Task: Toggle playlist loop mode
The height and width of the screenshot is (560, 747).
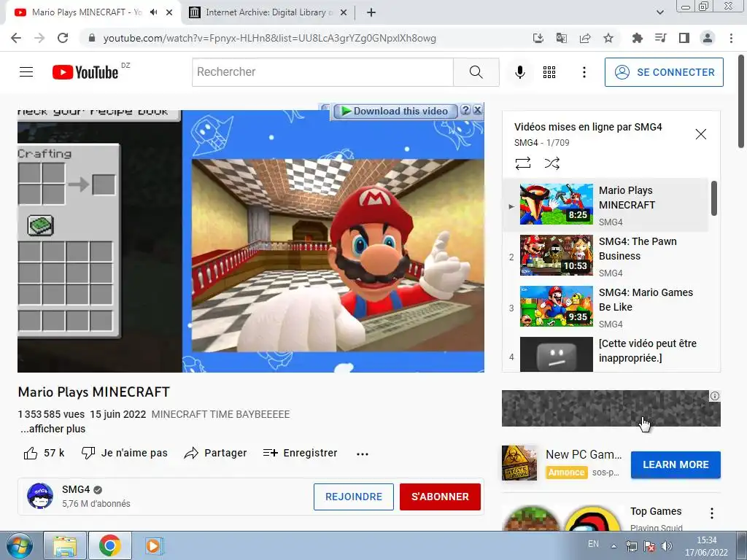Action: click(522, 163)
